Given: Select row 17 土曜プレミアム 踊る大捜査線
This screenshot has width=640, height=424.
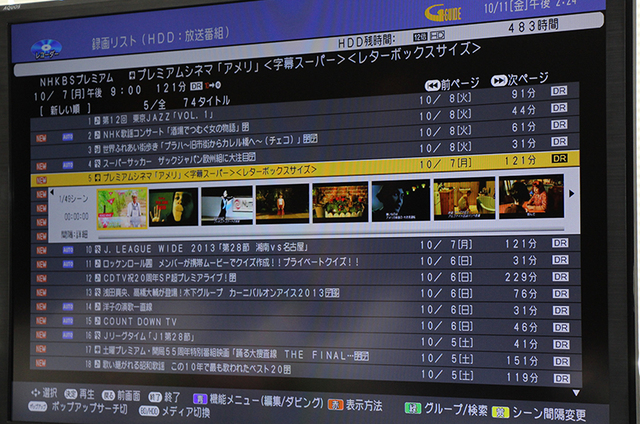Looking at the screenshot, I should [306, 354].
